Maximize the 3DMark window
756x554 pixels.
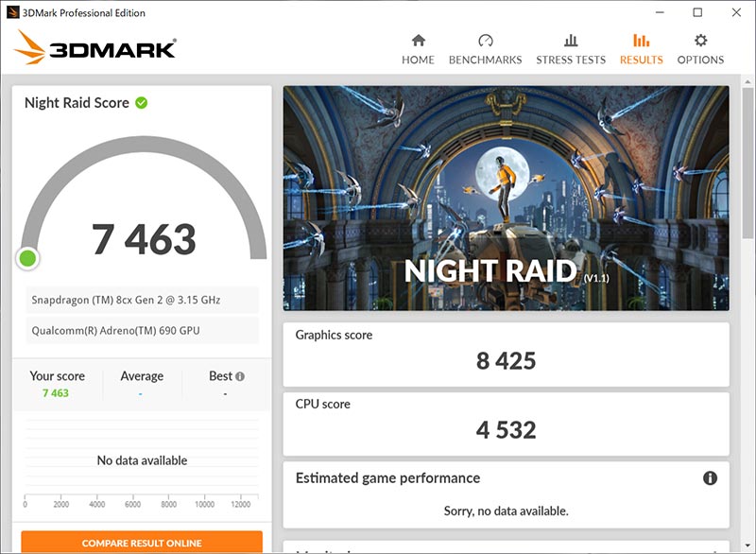coord(697,12)
